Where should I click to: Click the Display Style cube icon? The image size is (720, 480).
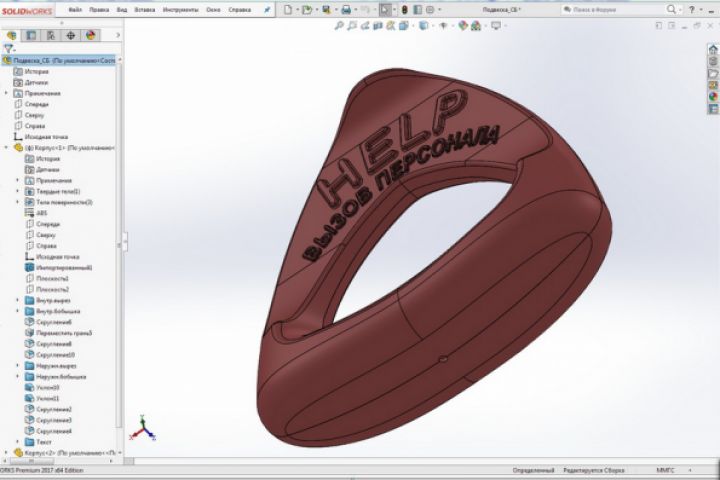(x=423, y=26)
